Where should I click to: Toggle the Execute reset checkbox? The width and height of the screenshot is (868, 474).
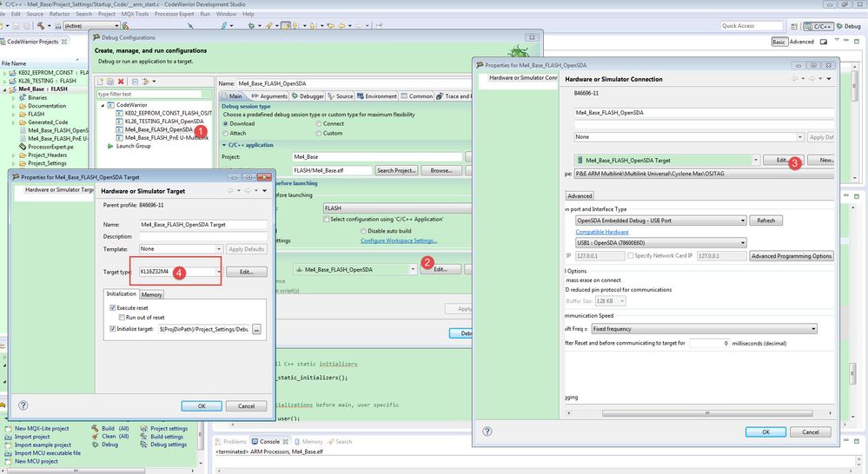113,307
